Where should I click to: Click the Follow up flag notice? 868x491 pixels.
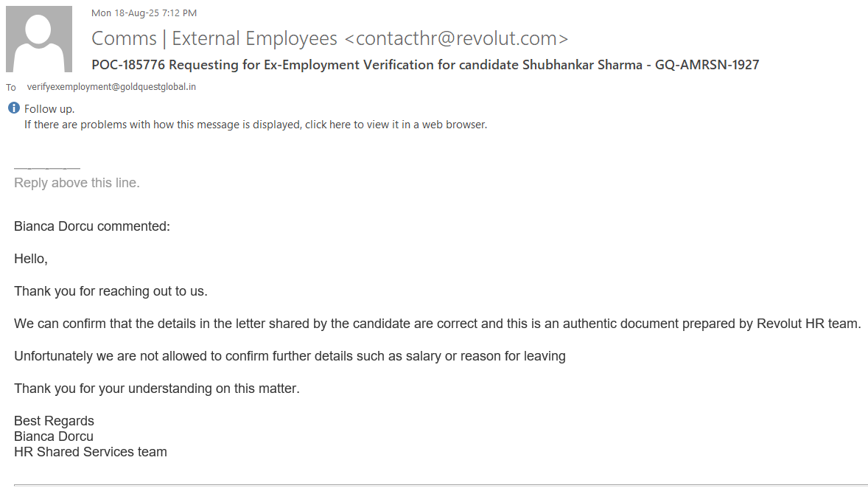[49, 109]
